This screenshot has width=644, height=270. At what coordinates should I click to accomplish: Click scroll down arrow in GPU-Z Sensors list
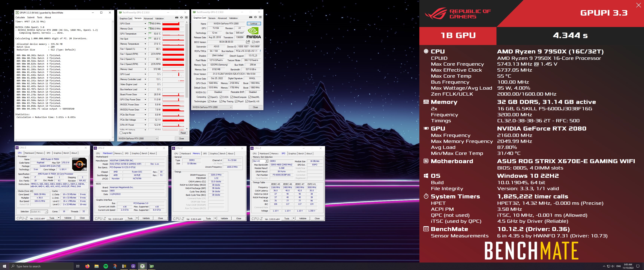click(186, 128)
